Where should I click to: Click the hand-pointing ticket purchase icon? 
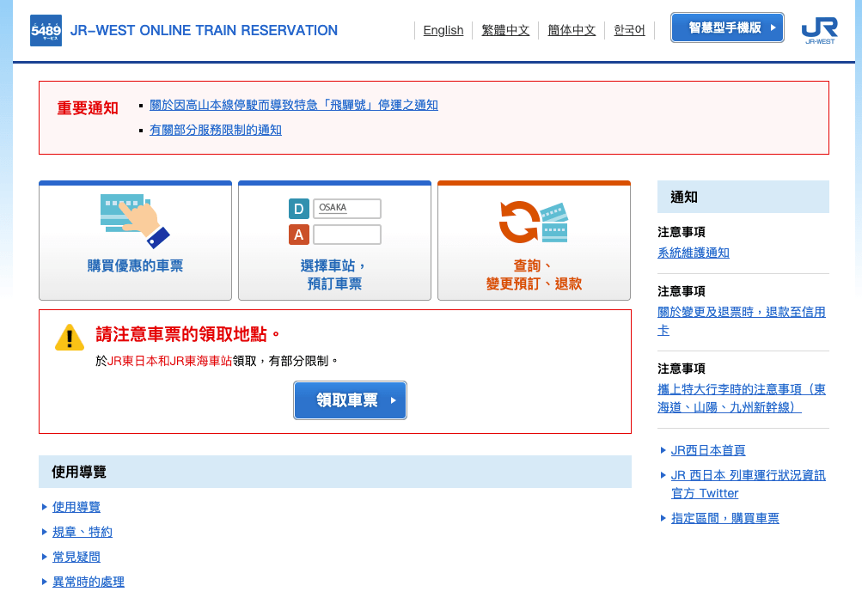[x=135, y=221]
